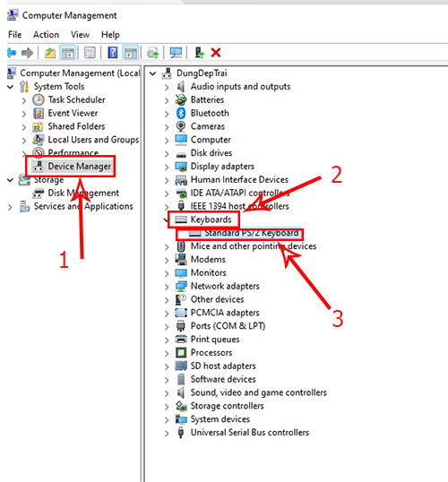
Task: Toggle the Show/Hide Action Pane icon
Action: [131, 53]
